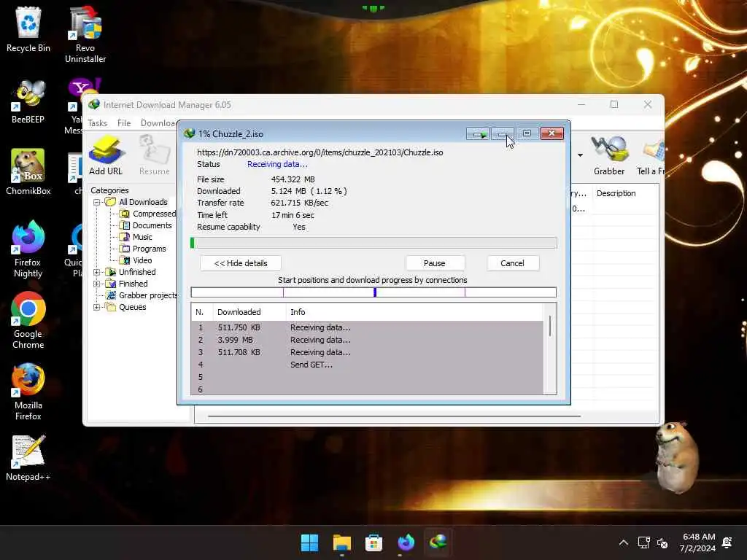The width and height of the screenshot is (747, 560).
Task: Open the ChomikBox desktop shortcut
Action: pyautogui.click(x=28, y=171)
